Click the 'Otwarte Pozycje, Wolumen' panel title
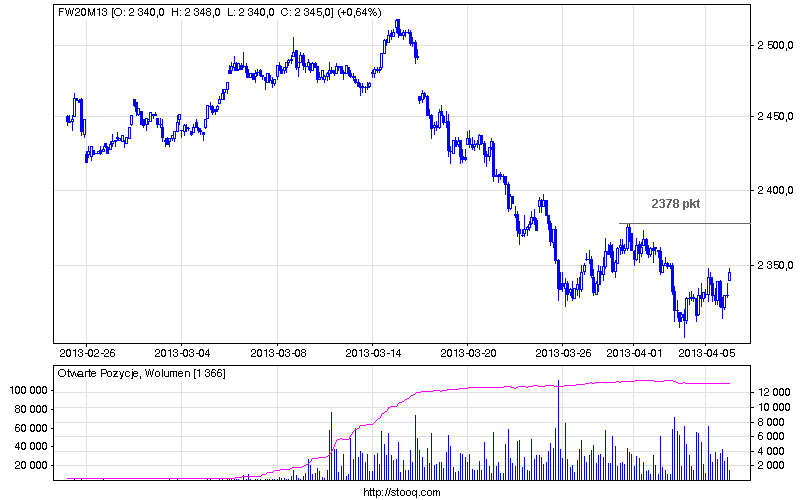The height and width of the screenshot is (500, 800). 141,373
